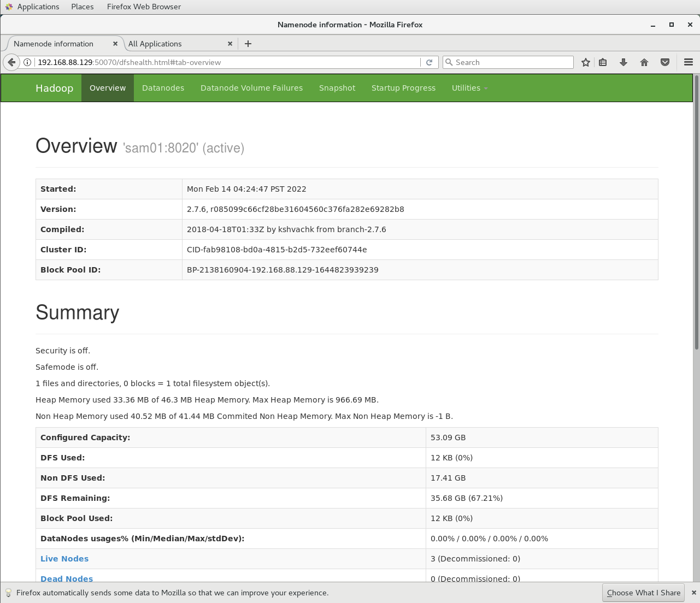Switch to the Overview tab
Screen dimensions: 700x603
(108, 88)
